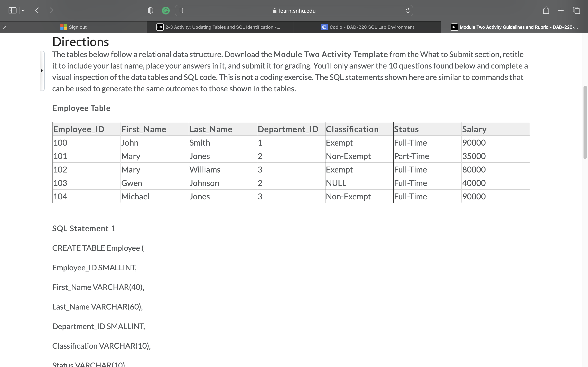Click the Sign out link
Image resolution: width=588 pixels, height=367 pixels.
tap(73, 27)
